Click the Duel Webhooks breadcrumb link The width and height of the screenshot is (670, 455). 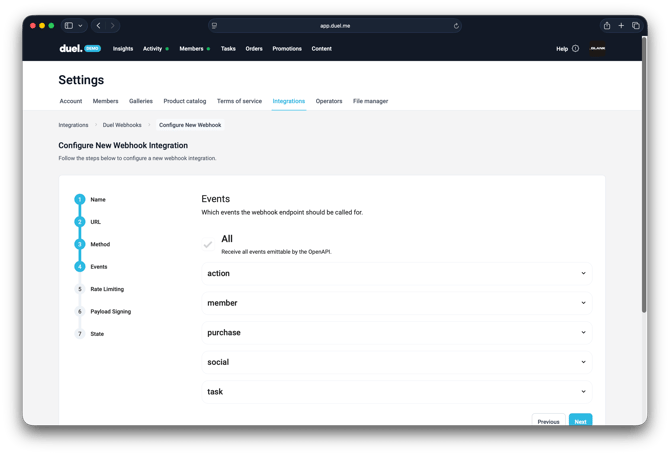[121, 125]
